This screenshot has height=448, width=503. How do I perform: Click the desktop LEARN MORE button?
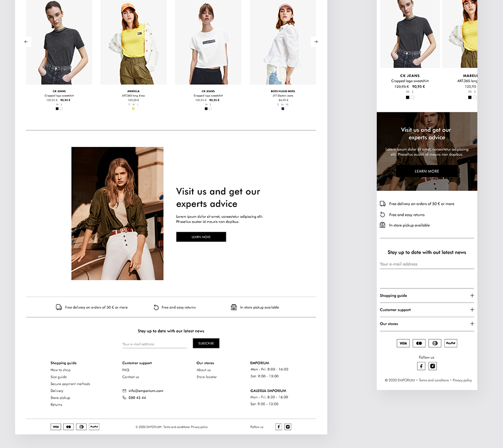[x=201, y=237]
